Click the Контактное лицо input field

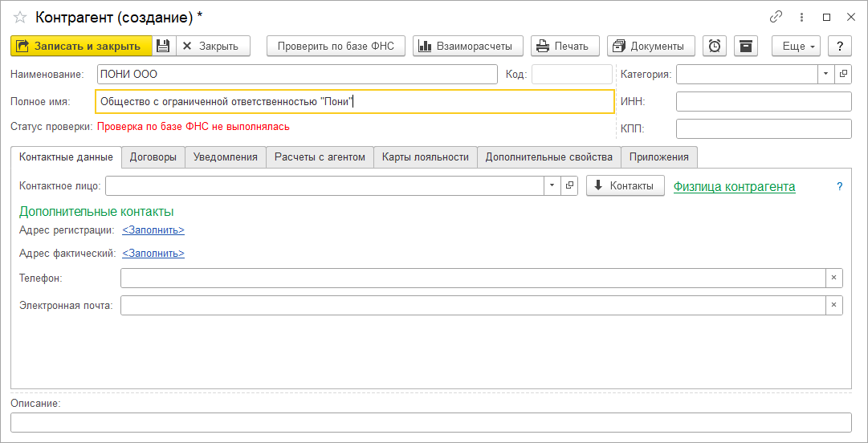325,186
